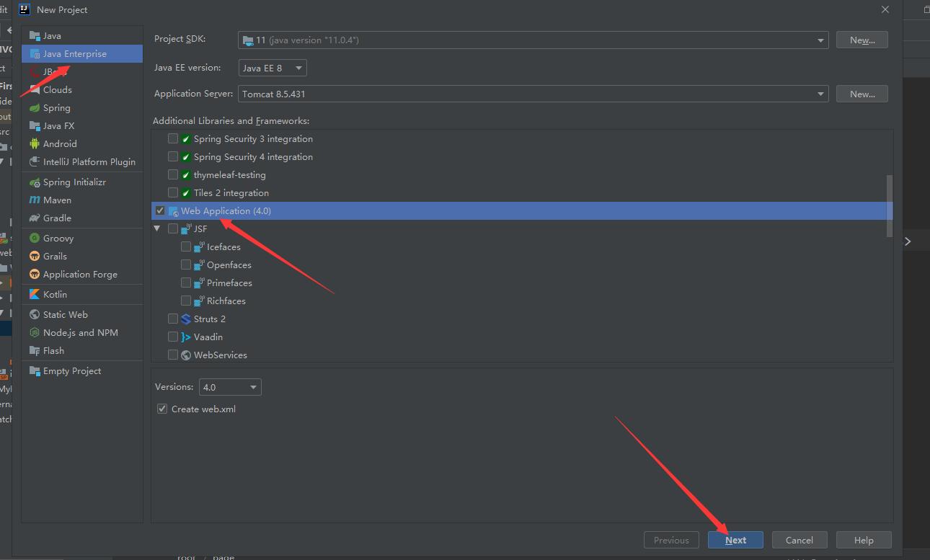930x560 pixels.
Task: Click the Kotlin icon
Action: pyautogui.click(x=35, y=294)
